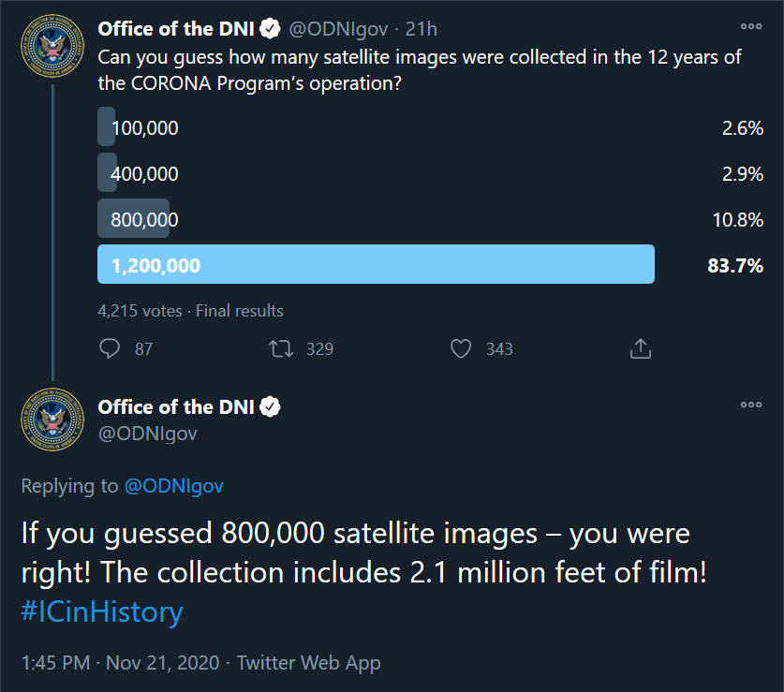Viewport: 784px width, 692px height.
Task: Expand the more options menu on reply tweet
Action: pos(751,405)
